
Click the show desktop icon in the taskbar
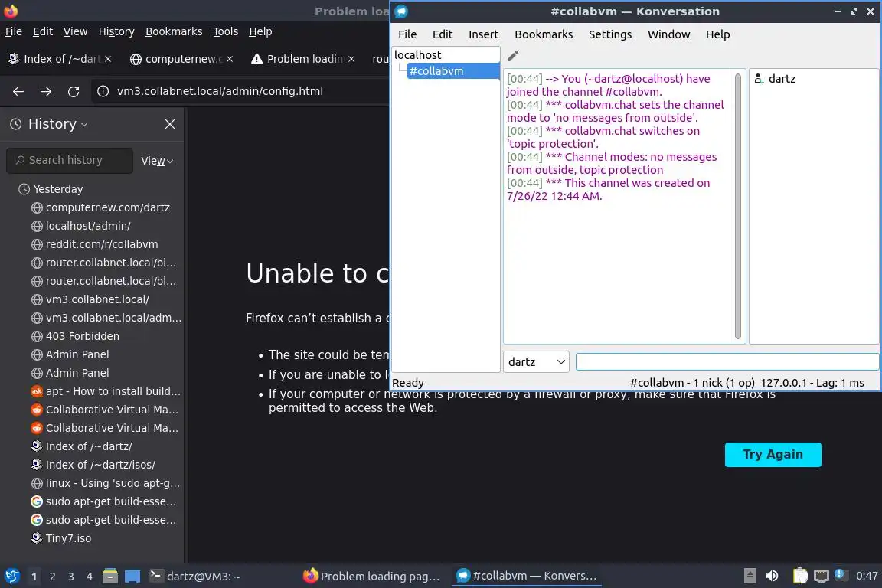[132, 577]
